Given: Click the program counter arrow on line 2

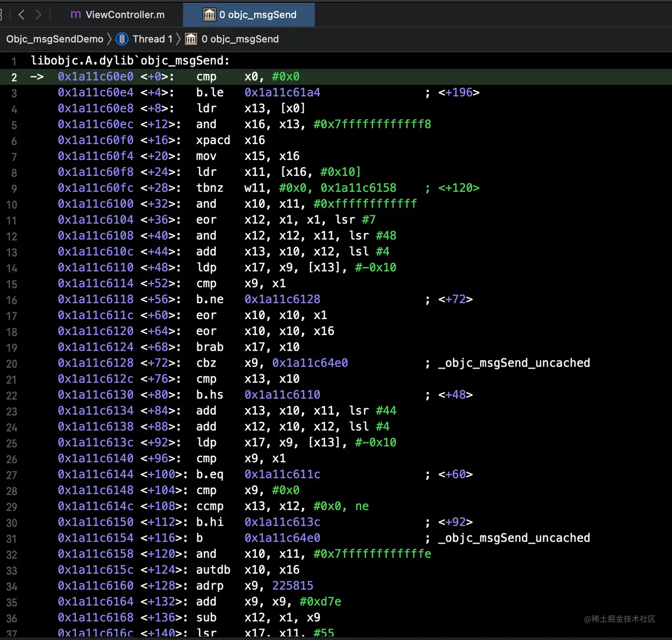Looking at the screenshot, I should click(37, 76).
